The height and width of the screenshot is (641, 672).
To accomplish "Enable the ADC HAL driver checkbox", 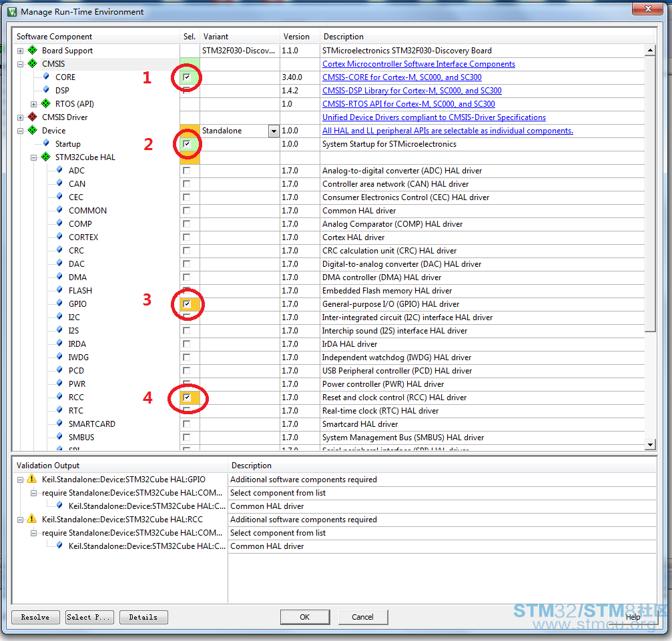I will click(186, 171).
